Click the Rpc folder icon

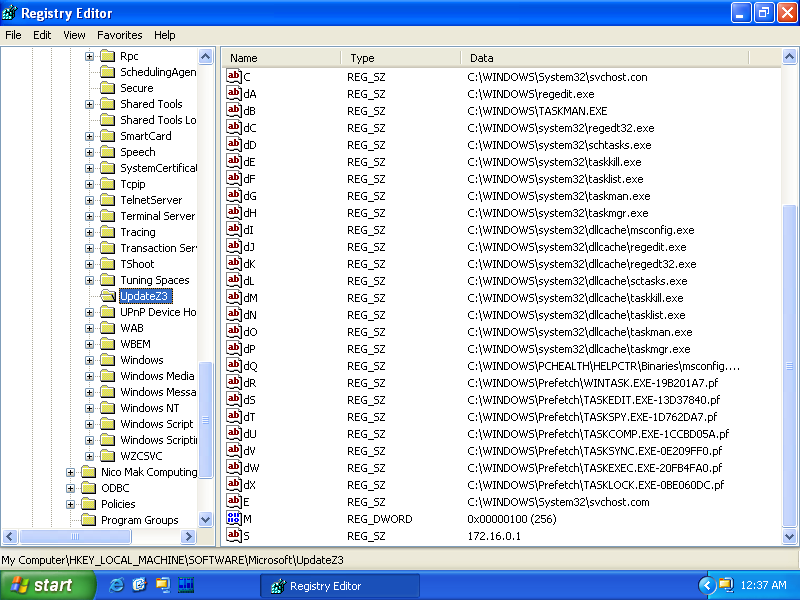pos(108,56)
